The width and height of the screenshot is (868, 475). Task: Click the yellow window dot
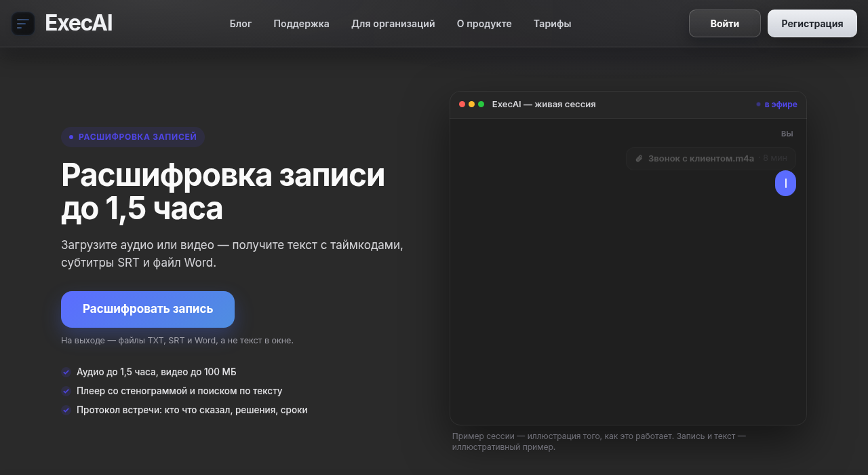[471, 104]
